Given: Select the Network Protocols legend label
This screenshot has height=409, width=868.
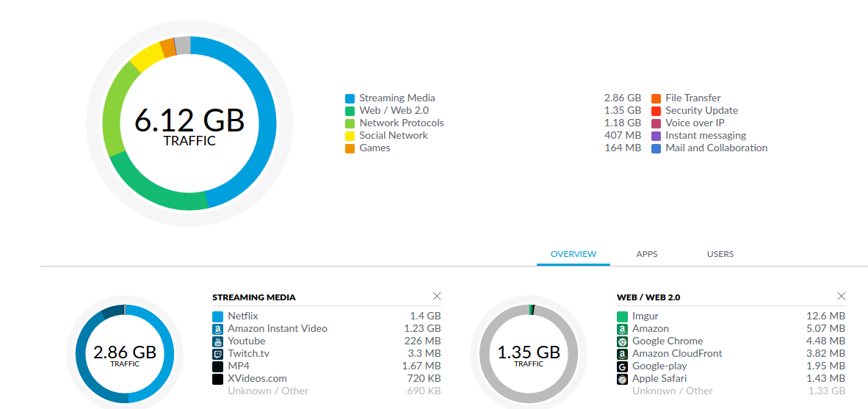Looking at the screenshot, I should pyautogui.click(x=401, y=123).
